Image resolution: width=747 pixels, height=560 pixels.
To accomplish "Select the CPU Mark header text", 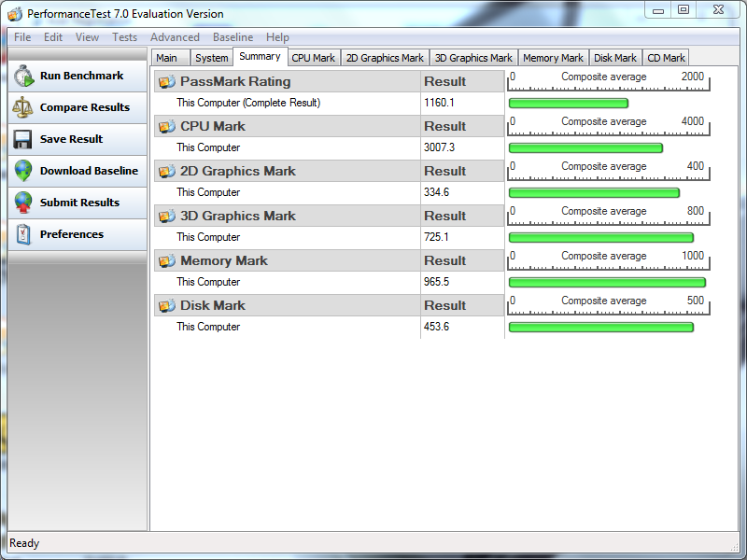I will [213, 126].
